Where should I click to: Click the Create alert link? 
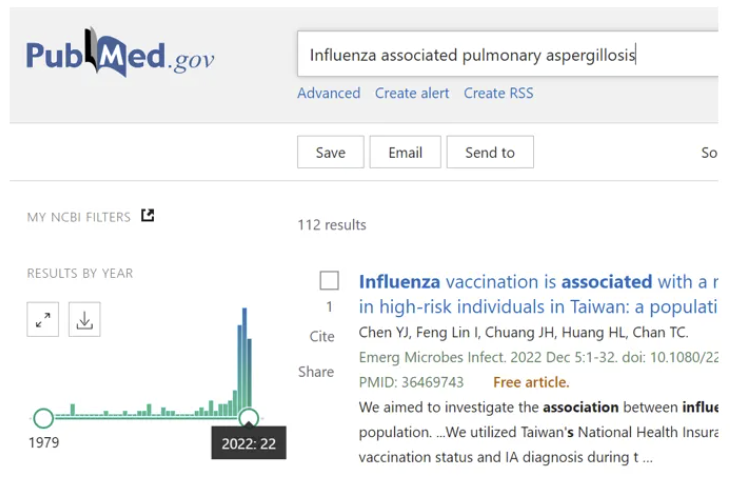(x=412, y=93)
